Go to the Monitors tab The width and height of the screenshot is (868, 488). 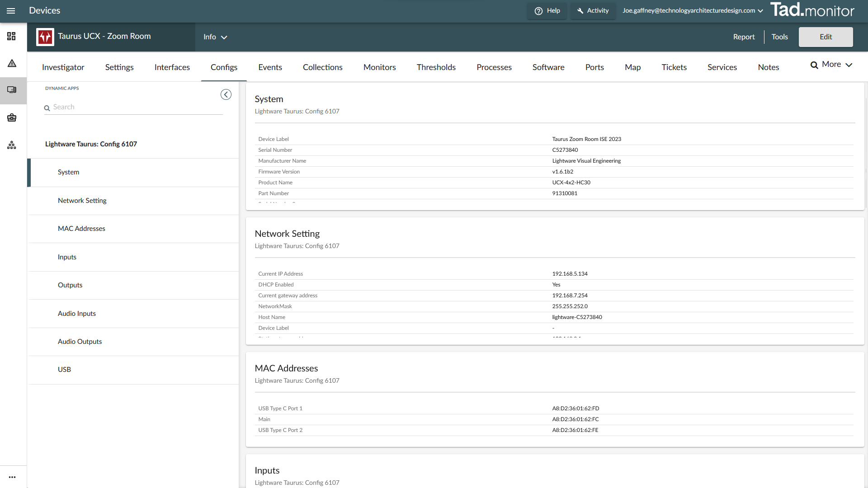(380, 67)
